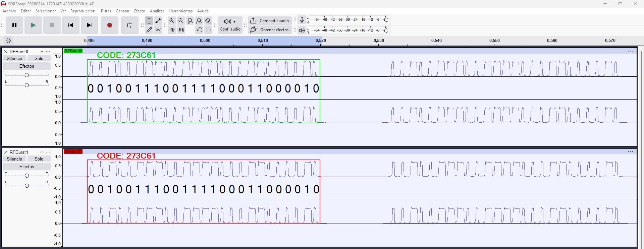
Task: Click the Zoom In magnifier icon
Action: coord(172,21)
